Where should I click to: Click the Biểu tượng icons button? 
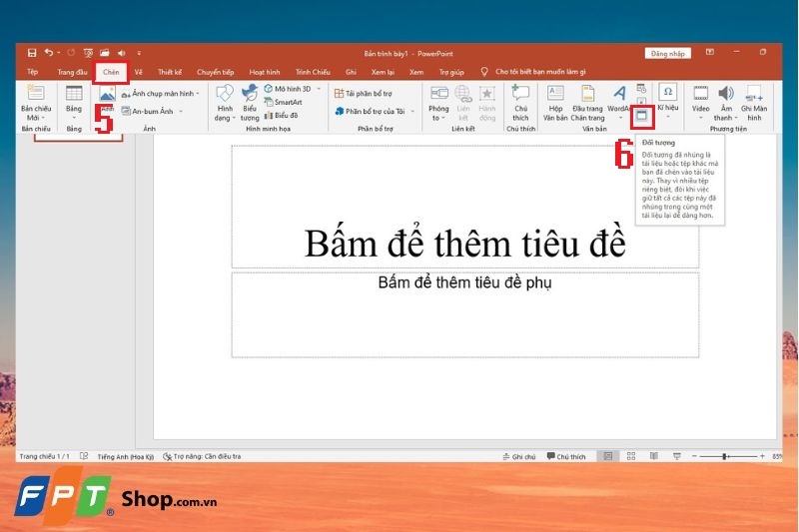click(250, 104)
